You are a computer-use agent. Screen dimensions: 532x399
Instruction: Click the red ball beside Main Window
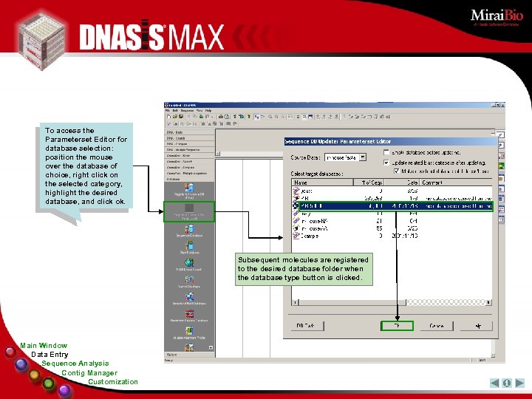click(x=10, y=352)
